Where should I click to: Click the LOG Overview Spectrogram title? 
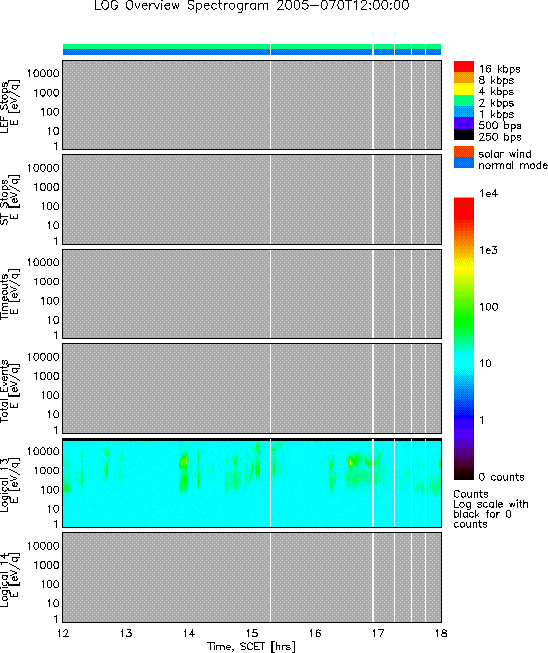[252, 6]
